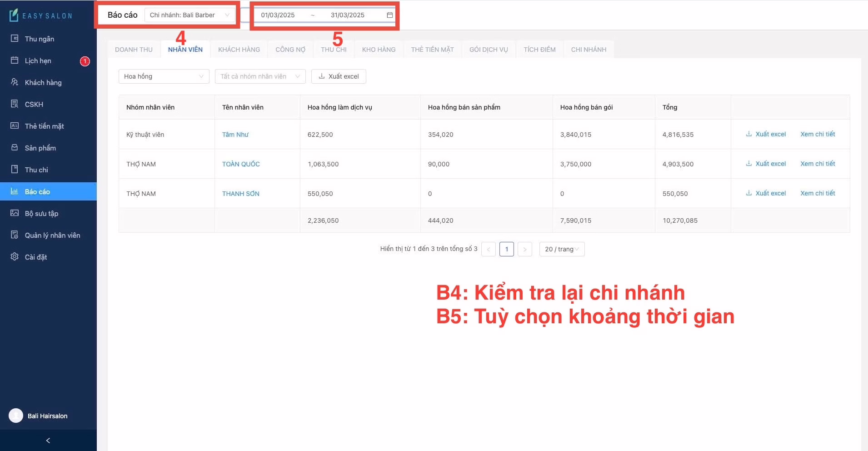Switch to TÍCH ĐIỂM tab
Viewport: 868px width, 451px height.
click(x=539, y=50)
